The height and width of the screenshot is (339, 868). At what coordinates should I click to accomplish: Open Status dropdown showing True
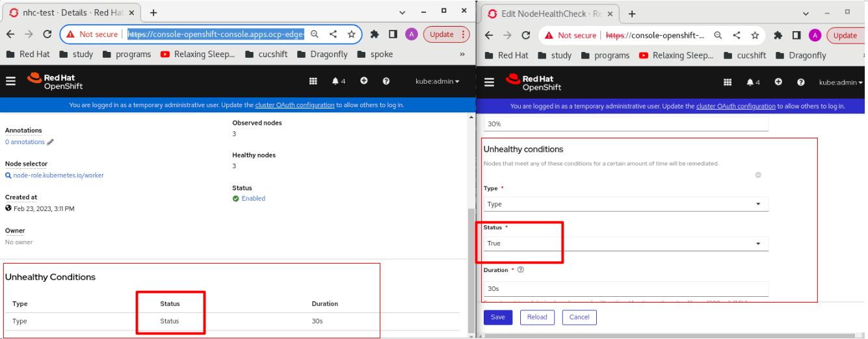(626, 243)
